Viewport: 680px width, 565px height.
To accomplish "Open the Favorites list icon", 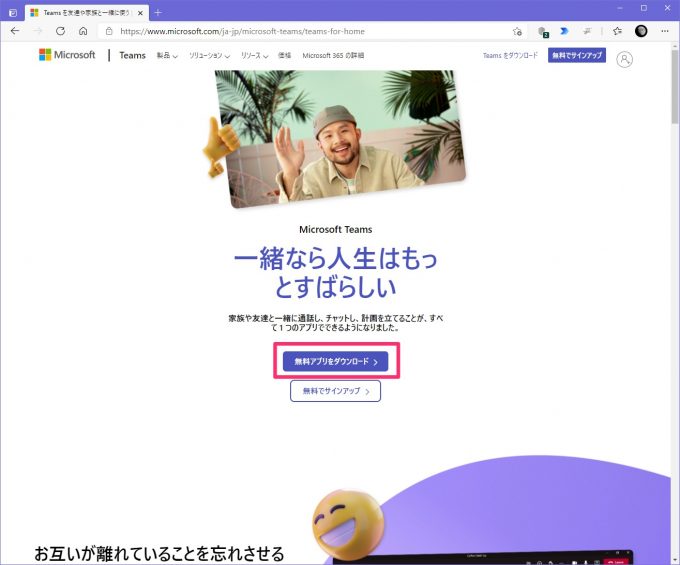I will pos(617,31).
